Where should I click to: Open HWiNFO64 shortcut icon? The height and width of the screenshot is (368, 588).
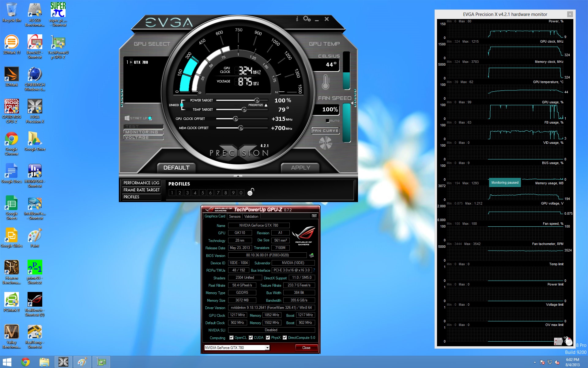(x=35, y=175)
